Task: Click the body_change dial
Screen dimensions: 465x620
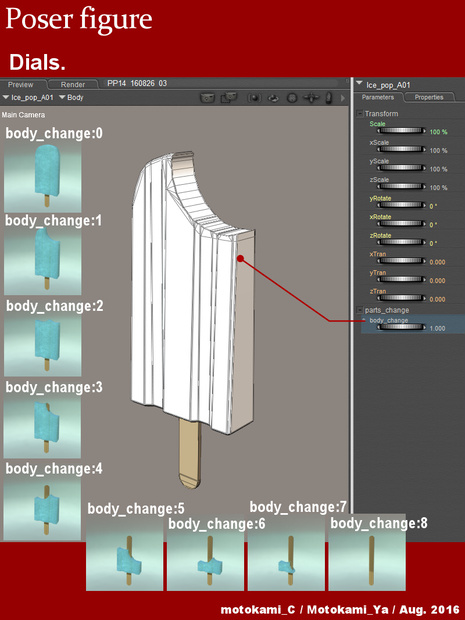Action: 401,327
